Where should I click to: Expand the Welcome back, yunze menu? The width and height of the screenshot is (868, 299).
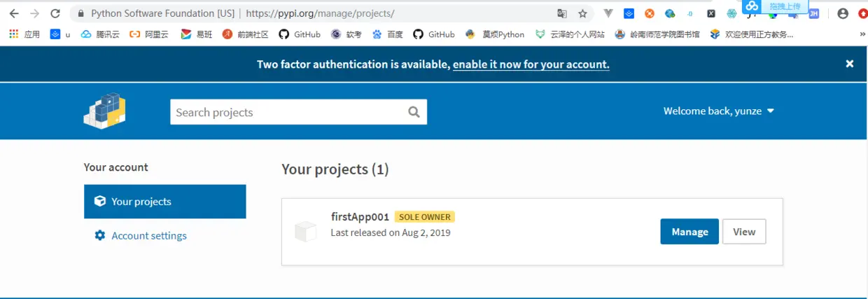(x=719, y=111)
